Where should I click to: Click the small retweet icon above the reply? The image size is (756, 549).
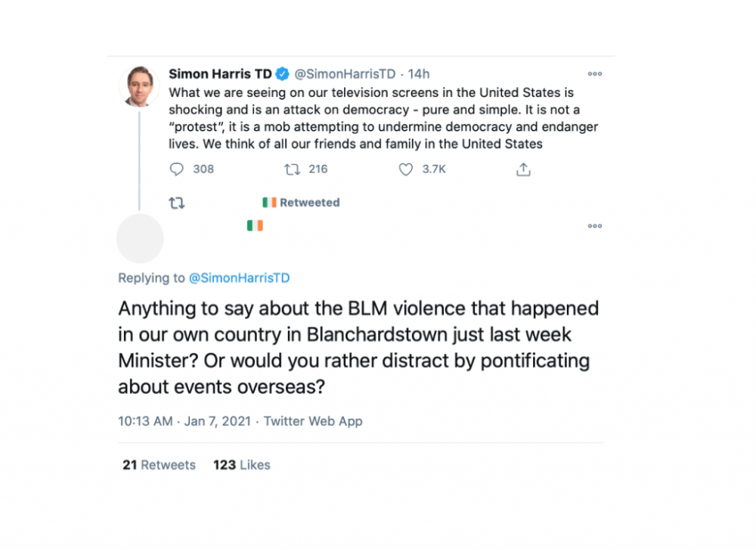point(176,203)
